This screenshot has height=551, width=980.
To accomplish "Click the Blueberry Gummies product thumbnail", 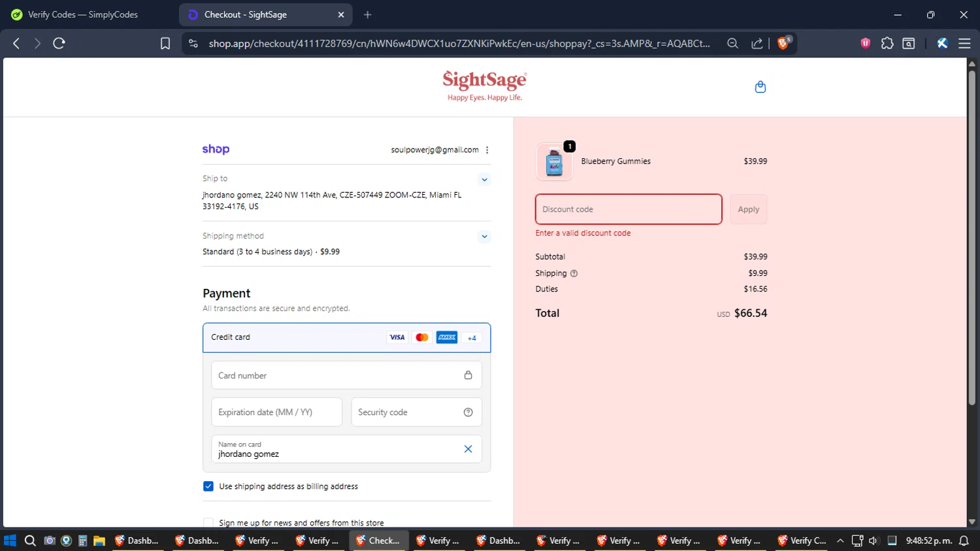I will (x=554, y=161).
